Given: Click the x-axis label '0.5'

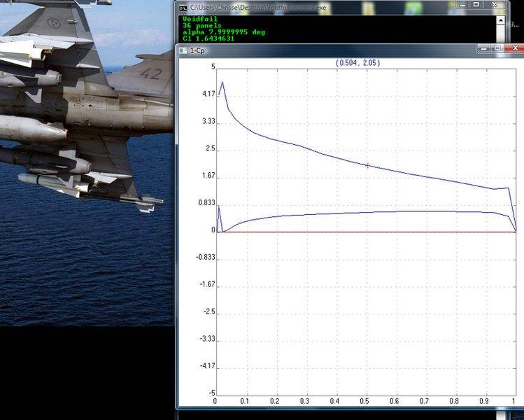Looking at the screenshot, I should [364, 401].
